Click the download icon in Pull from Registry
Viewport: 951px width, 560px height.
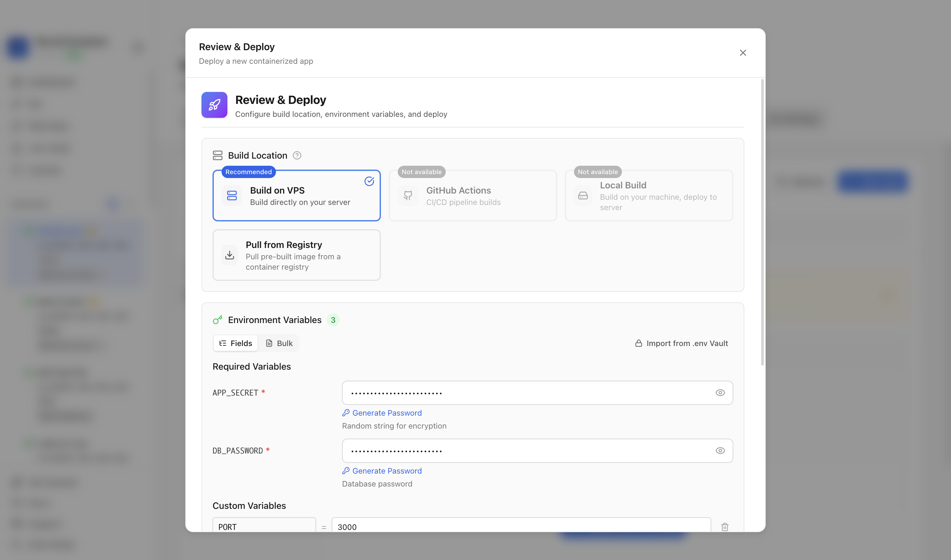230,255
